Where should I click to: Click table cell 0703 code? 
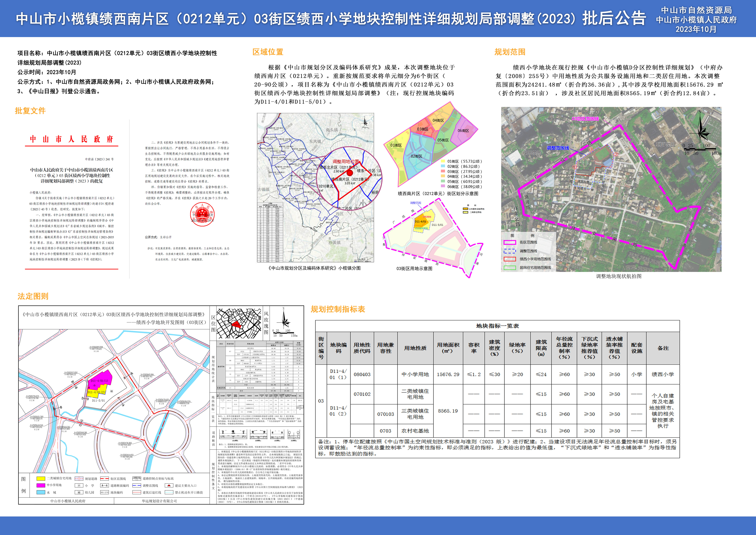click(x=386, y=431)
